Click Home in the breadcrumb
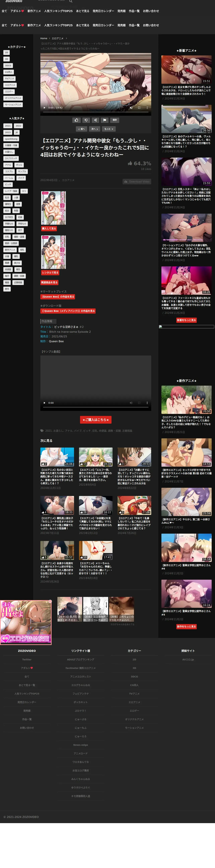This screenshot has width=215, height=868. click(44, 38)
